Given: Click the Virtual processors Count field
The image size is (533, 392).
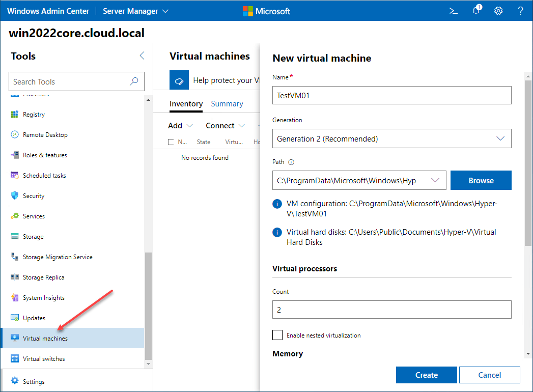Looking at the screenshot, I should 391,310.
